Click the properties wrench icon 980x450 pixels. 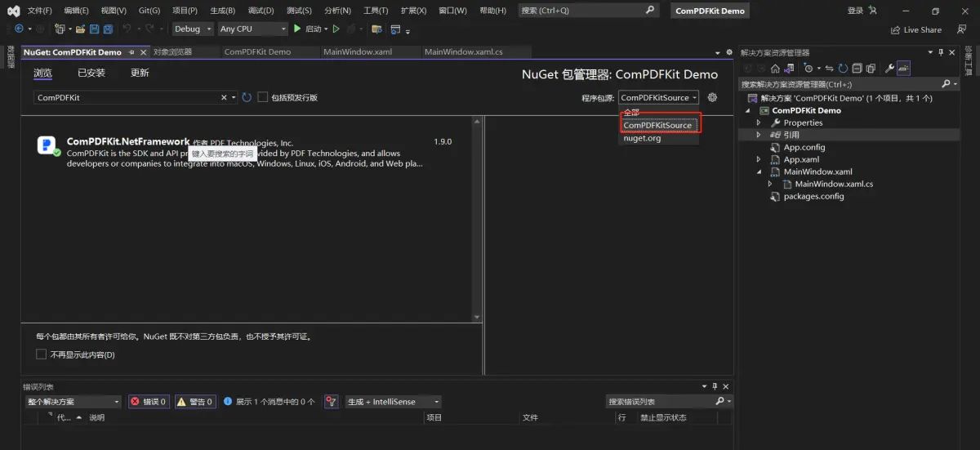(x=890, y=68)
